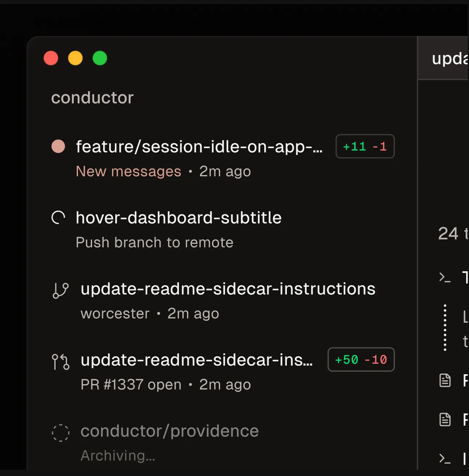
Task: Click the conductor repository heading
Action: [92, 98]
